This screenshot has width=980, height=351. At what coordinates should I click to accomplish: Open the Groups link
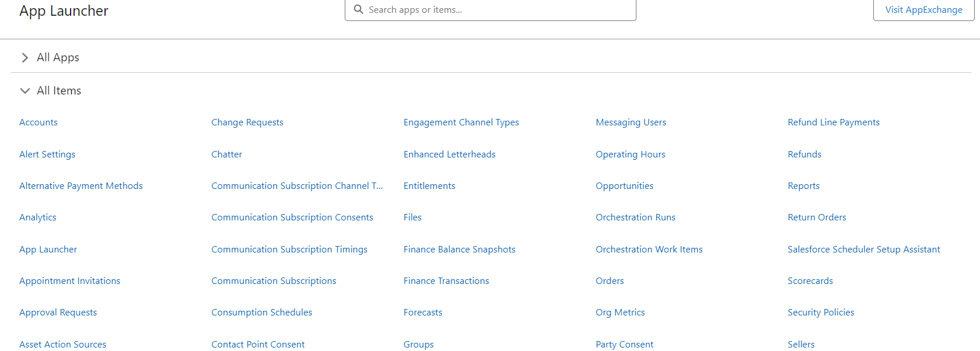pos(419,345)
